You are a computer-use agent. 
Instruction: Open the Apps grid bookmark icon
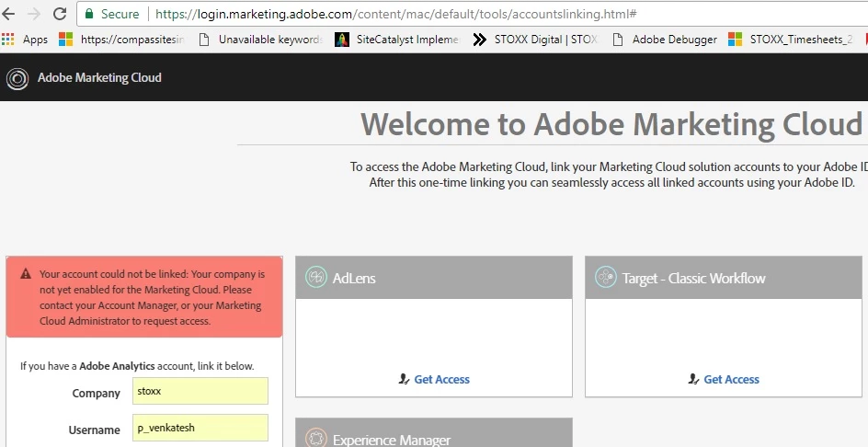(7, 40)
